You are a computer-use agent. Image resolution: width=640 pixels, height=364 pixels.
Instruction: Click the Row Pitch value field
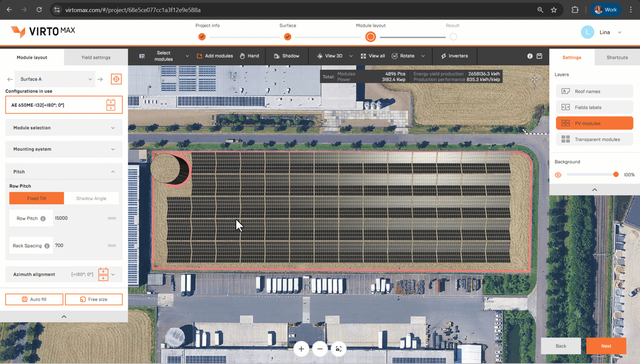[79, 218]
